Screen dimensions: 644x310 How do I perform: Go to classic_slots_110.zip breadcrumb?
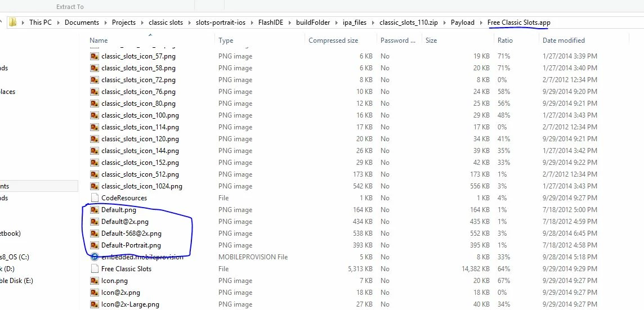(x=409, y=23)
